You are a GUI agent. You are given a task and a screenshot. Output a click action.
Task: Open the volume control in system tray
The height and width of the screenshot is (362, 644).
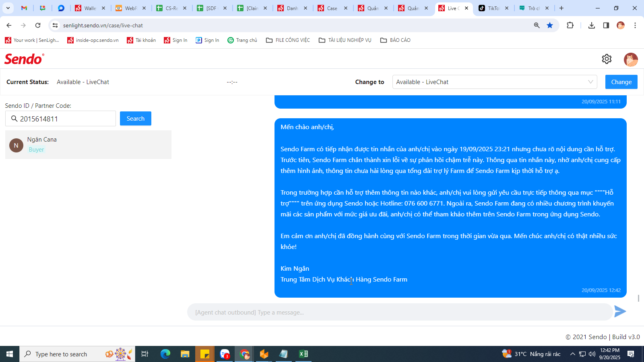coord(592,354)
